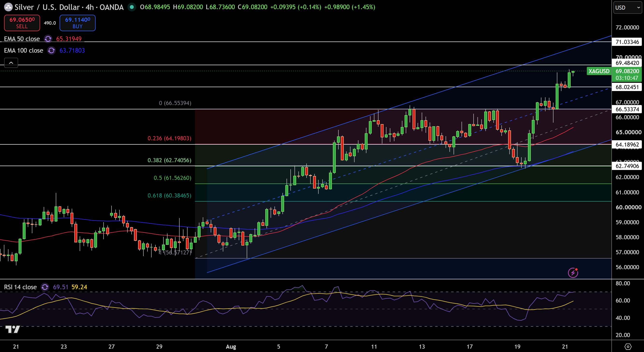Click the 62.74906 price line label
This screenshot has width=644, height=352.
[627, 166]
